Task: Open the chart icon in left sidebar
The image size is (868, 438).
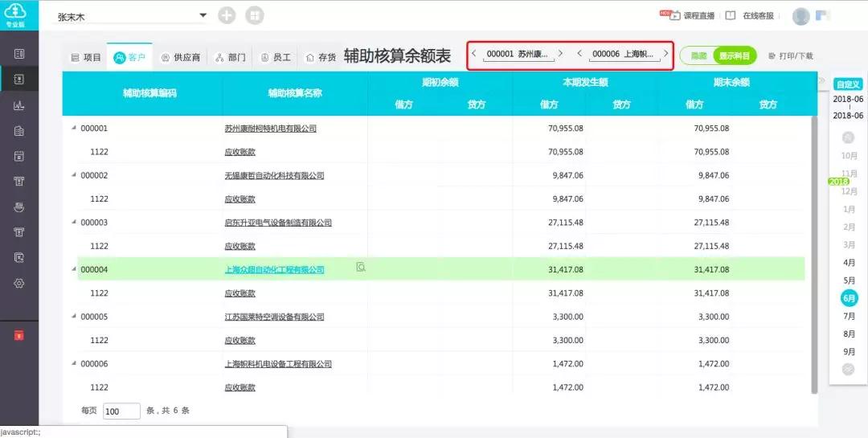Action: pos(18,105)
